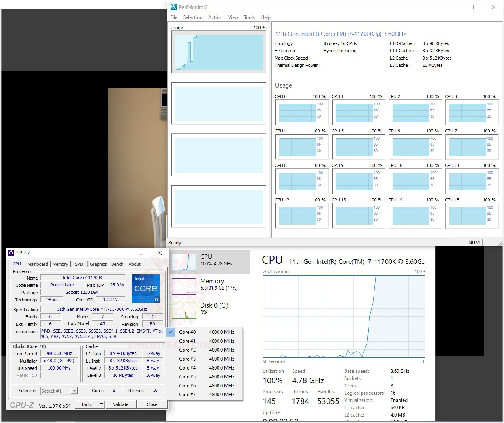The height and width of the screenshot is (423, 504).
Task: Select the CPU item in Task Manager sidebar
Action: pyautogui.click(x=210, y=262)
